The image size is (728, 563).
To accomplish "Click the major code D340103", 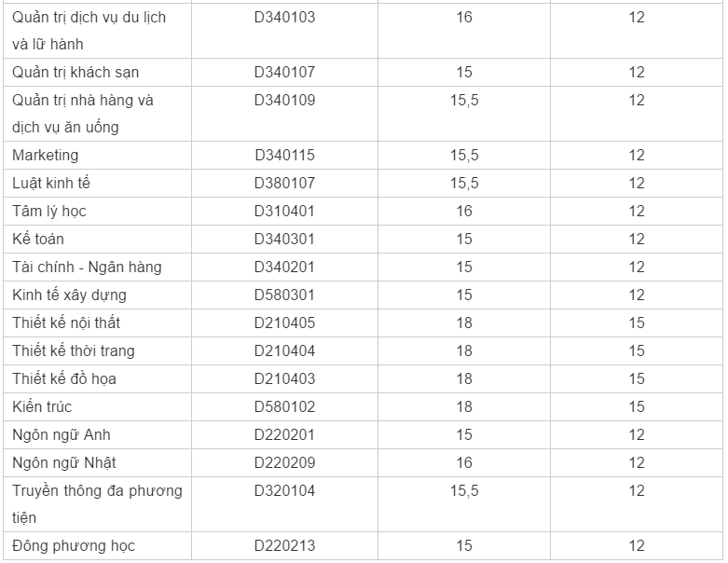I will [x=284, y=17].
